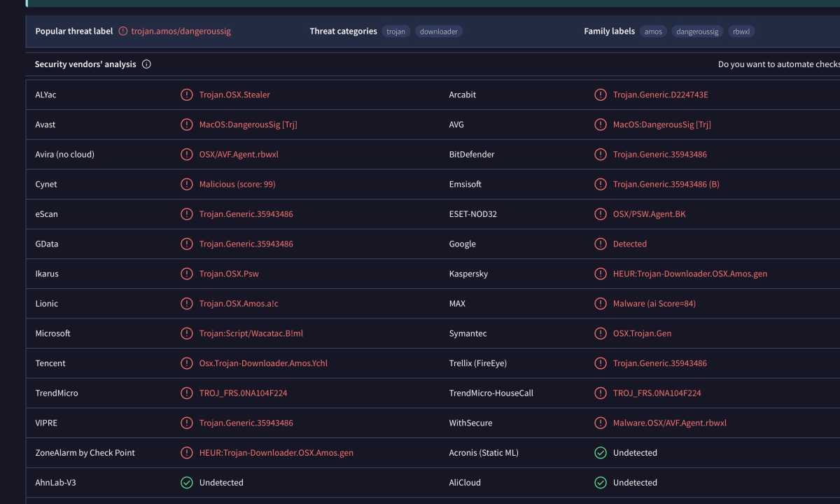The height and width of the screenshot is (504, 840).
Task: Click the Cynet malicious score alert icon
Action: coord(186,184)
